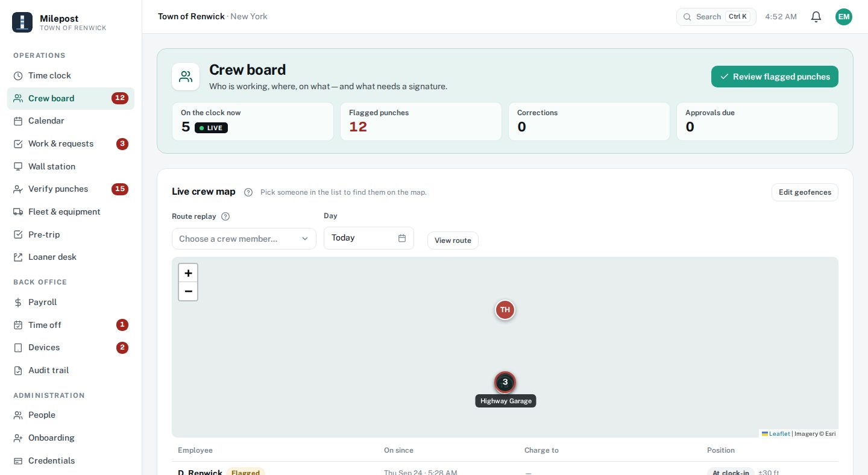Image resolution: width=868 pixels, height=475 pixels.
Task: Open the Calendar page
Action: pos(71,121)
